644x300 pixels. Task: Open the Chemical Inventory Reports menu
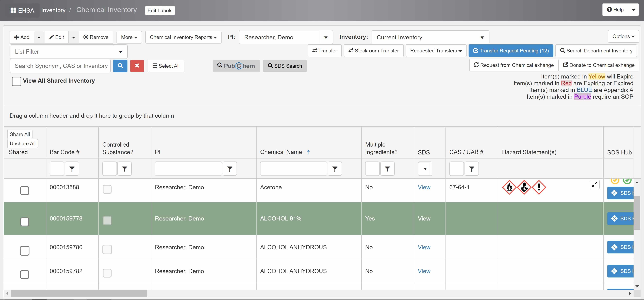pyautogui.click(x=183, y=37)
